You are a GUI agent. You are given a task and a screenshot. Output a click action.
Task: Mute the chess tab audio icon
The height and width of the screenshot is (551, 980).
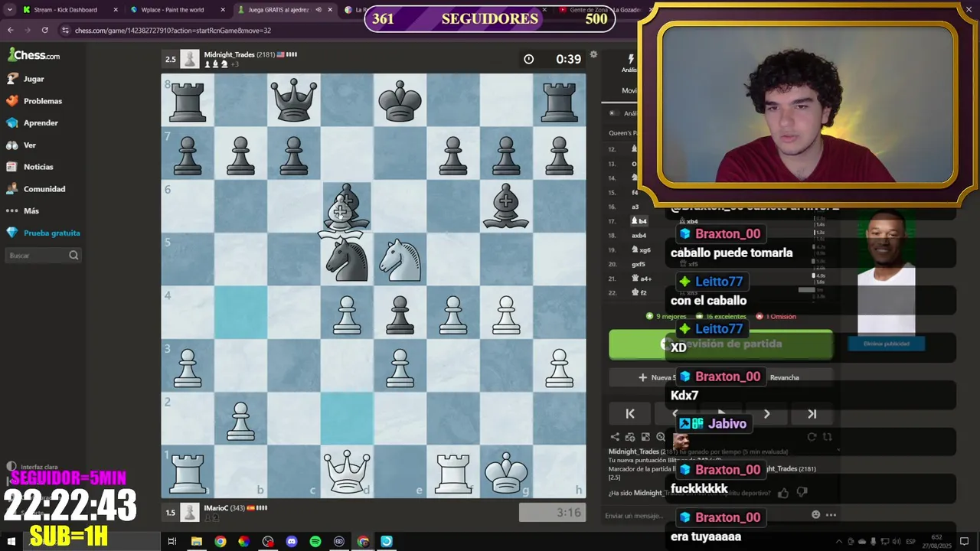[318, 10]
